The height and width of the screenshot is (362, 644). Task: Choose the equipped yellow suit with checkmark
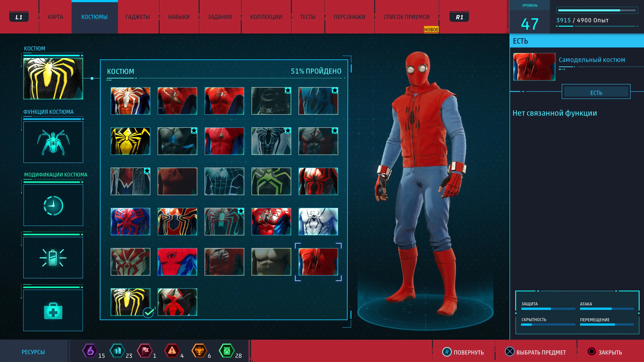(130, 302)
